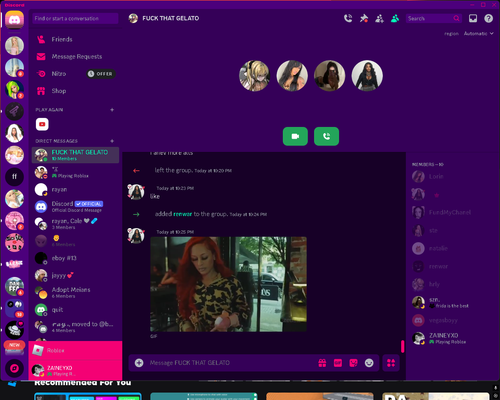500x400 pixels.
Task: Open DM with eboy #13
Action: tap(75, 258)
